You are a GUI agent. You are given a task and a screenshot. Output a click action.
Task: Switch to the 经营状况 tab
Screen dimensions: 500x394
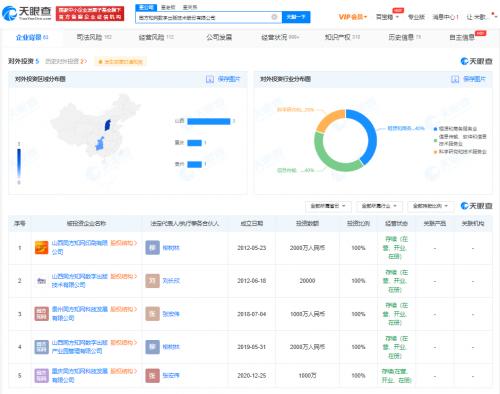pyautogui.click(x=280, y=37)
